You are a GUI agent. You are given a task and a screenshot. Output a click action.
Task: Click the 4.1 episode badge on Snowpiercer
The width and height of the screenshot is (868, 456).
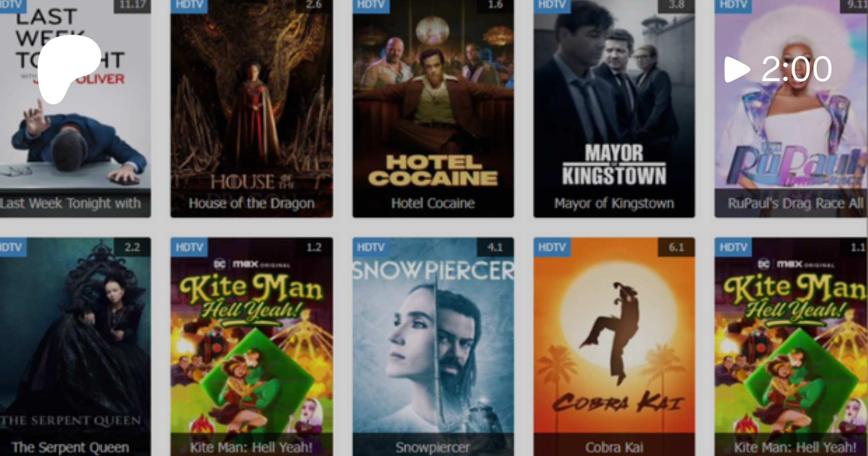[x=495, y=247]
